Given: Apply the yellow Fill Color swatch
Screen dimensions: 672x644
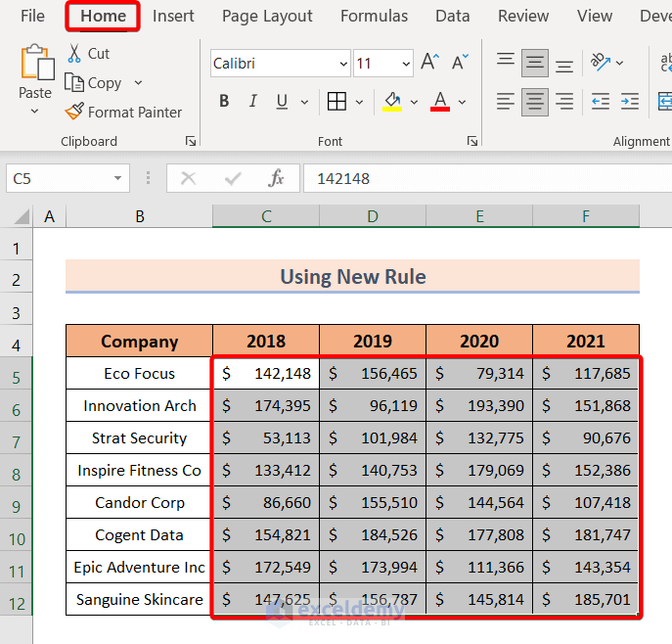Looking at the screenshot, I should tap(392, 102).
